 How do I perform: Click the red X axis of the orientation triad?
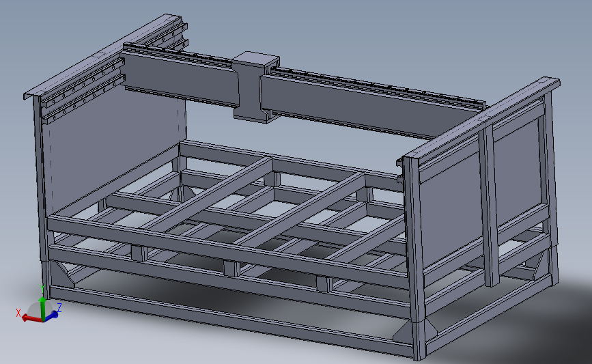coord(31,318)
